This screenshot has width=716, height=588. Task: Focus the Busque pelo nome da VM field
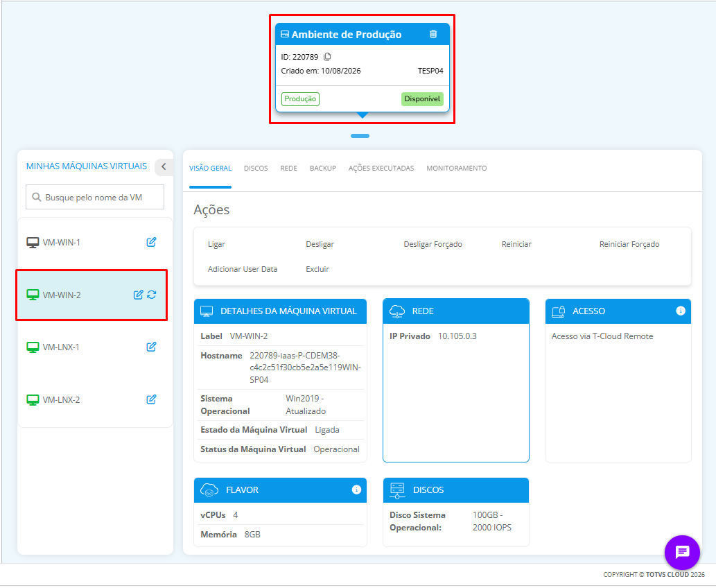[95, 197]
